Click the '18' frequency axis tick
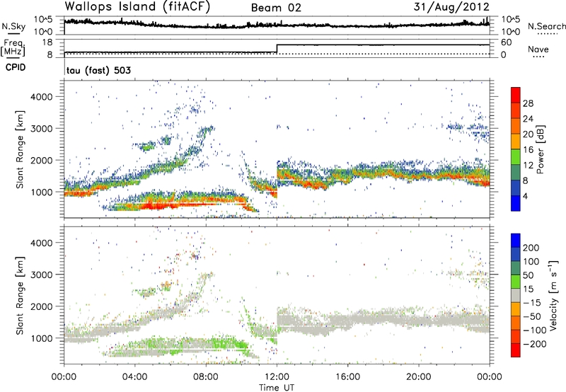 click(47, 42)
